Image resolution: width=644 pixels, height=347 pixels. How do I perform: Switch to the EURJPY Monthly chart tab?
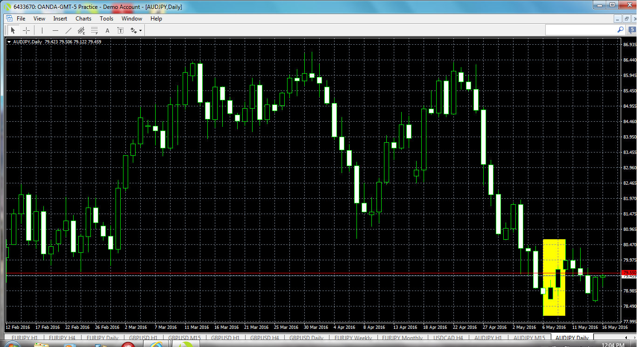402,338
